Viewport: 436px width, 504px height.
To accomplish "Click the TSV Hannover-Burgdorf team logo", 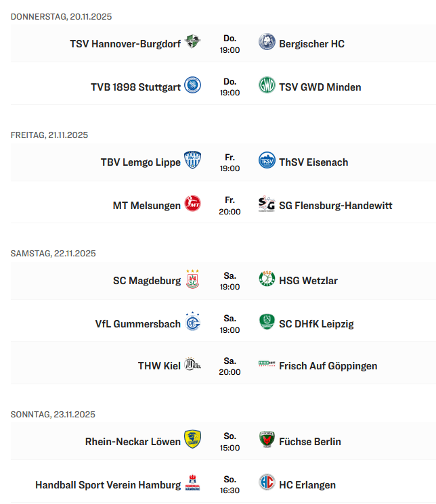I will (x=193, y=43).
